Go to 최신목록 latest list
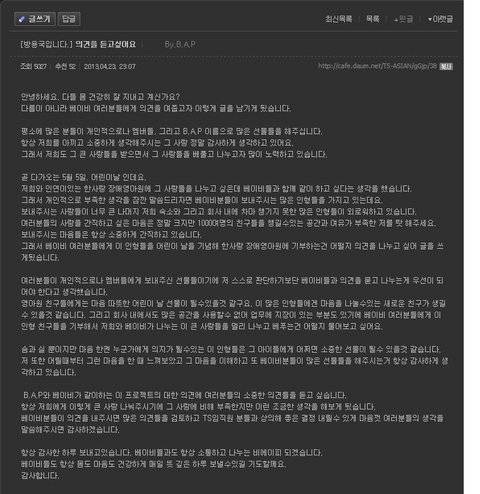This screenshot has height=494, width=480. click(339, 19)
